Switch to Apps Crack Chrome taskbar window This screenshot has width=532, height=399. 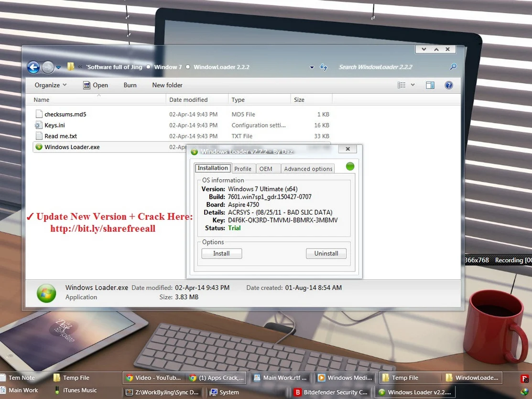tap(217, 377)
